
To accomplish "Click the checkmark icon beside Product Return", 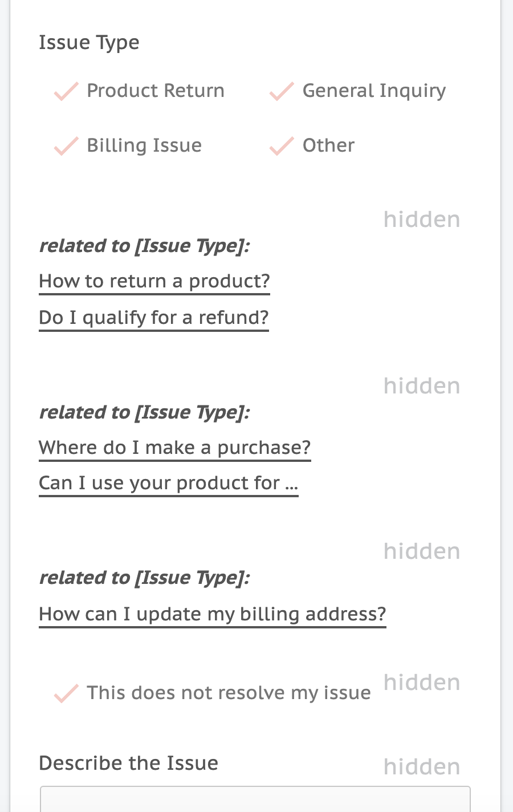I will point(66,91).
